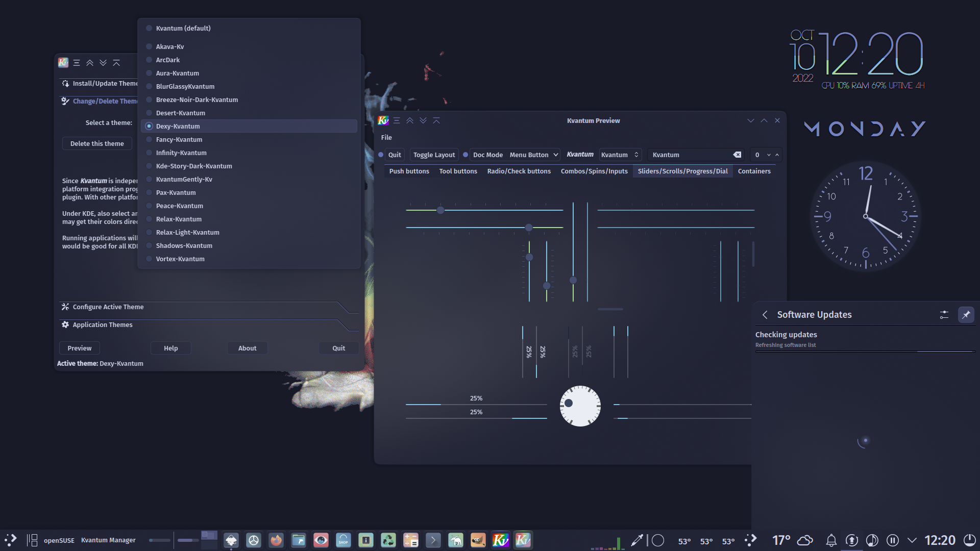Screen dimensions: 980x551
Task: Choose the ArcDark theme radio option
Action: coord(249,60)
